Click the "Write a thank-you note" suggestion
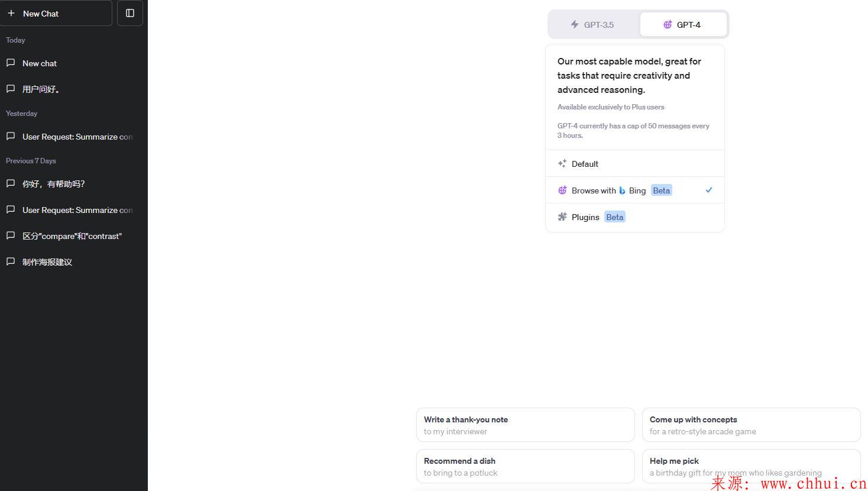 (525, 425)
